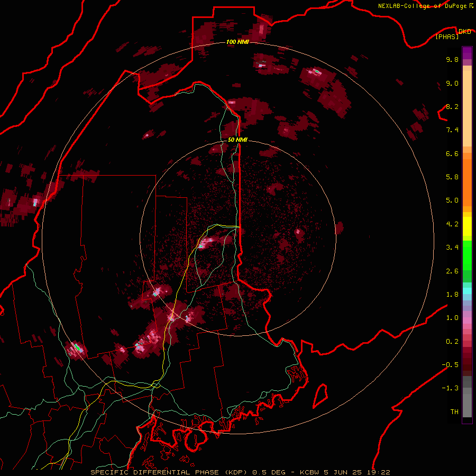Click the 3.4 value on the color scale
The height and width of the screenshot is (476, 476).
tap(452, 248)
